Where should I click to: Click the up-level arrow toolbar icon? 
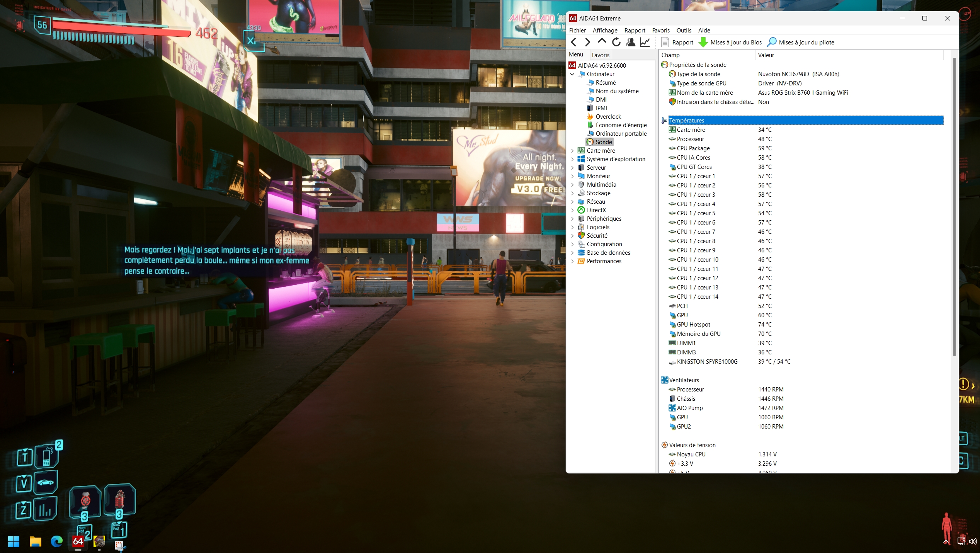pos(602,41)
